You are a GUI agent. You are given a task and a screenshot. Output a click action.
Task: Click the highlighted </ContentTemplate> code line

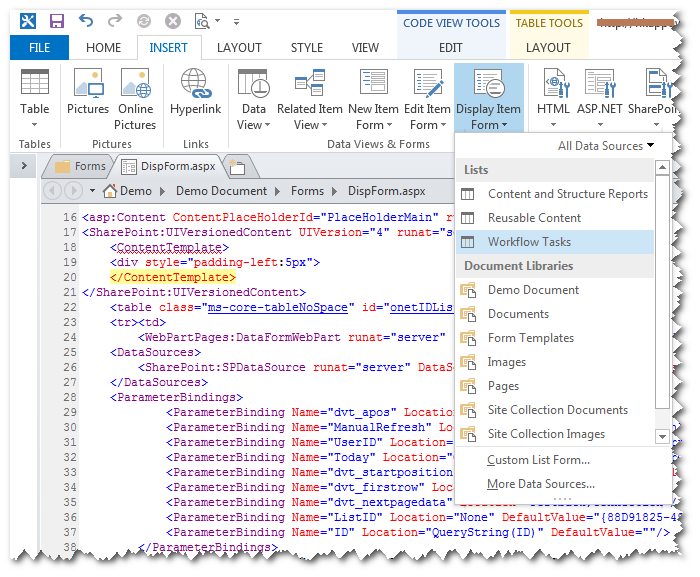[173, 277]
